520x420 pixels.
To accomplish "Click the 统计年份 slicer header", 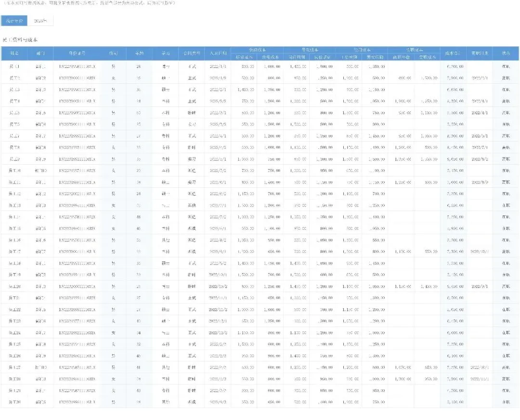I will point(14,21).
